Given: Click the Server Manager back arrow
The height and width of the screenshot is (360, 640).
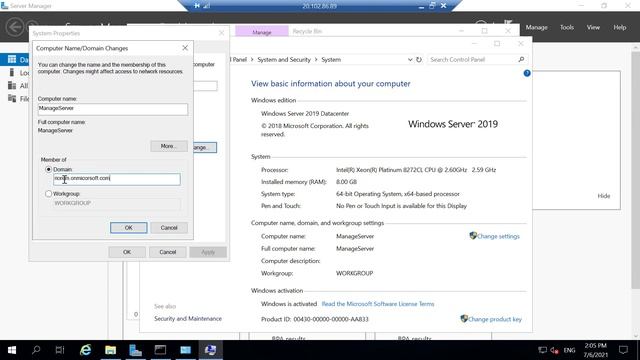Looking at the screenshot, I should tap(15, 27).
